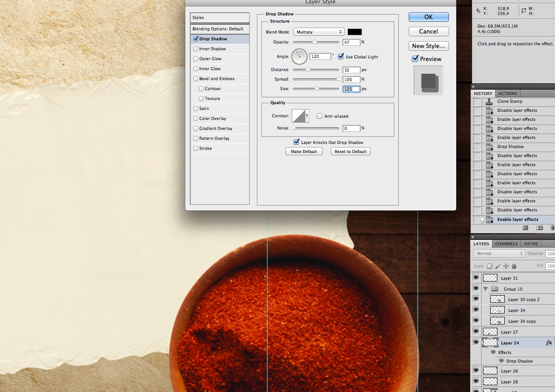Click the Drop Shadow history state icon
Image resolution: width=555 pixels, height=392 pixels.
(489, 147)
